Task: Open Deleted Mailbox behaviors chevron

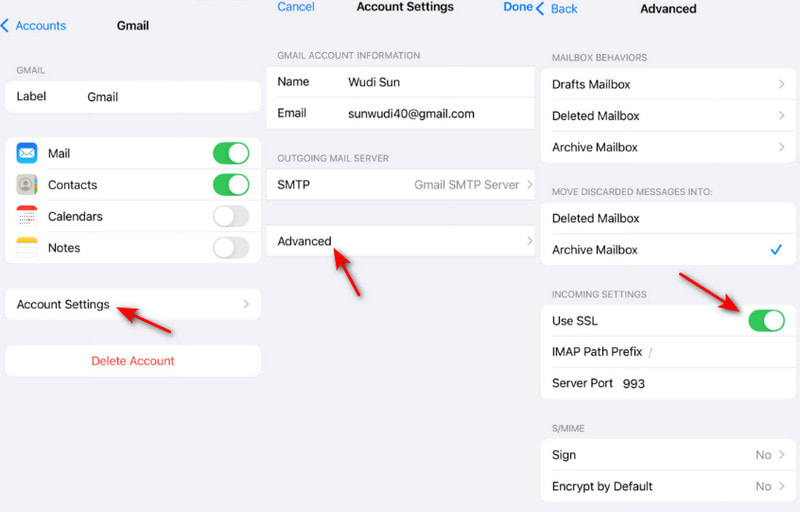Action: tap(782, 116)
